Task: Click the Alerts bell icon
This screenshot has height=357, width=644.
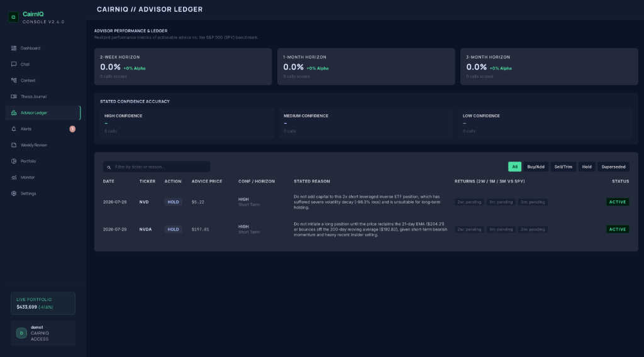Action: (14, 129)
